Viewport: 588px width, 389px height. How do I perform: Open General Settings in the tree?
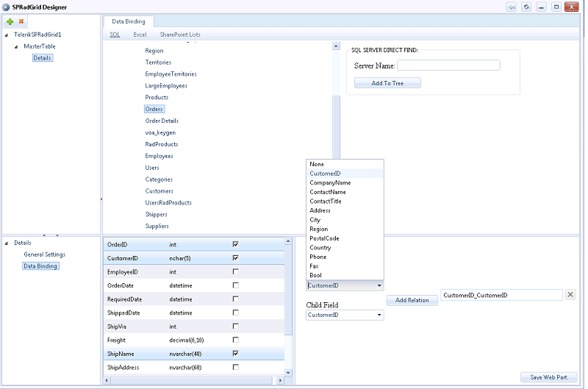coord(45,254)
